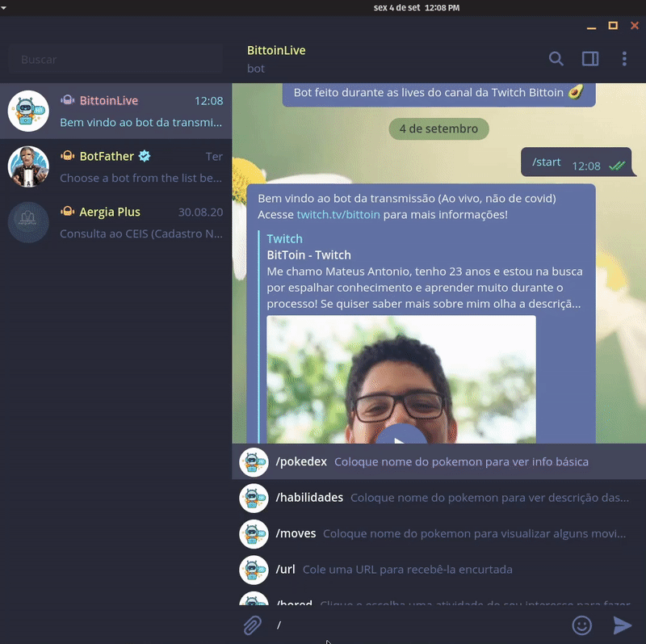This screenshot has height=644, width=646.
Task: Click the bot avatar next to /habilidades
Action: pos(254,498)
